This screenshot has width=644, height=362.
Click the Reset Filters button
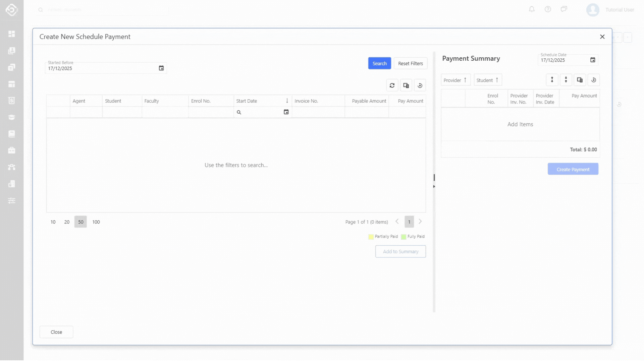[x=410, y=63]
